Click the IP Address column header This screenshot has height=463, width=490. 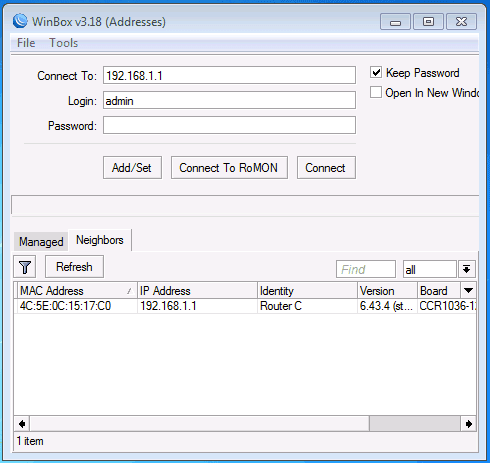click(x=197, y=290)
